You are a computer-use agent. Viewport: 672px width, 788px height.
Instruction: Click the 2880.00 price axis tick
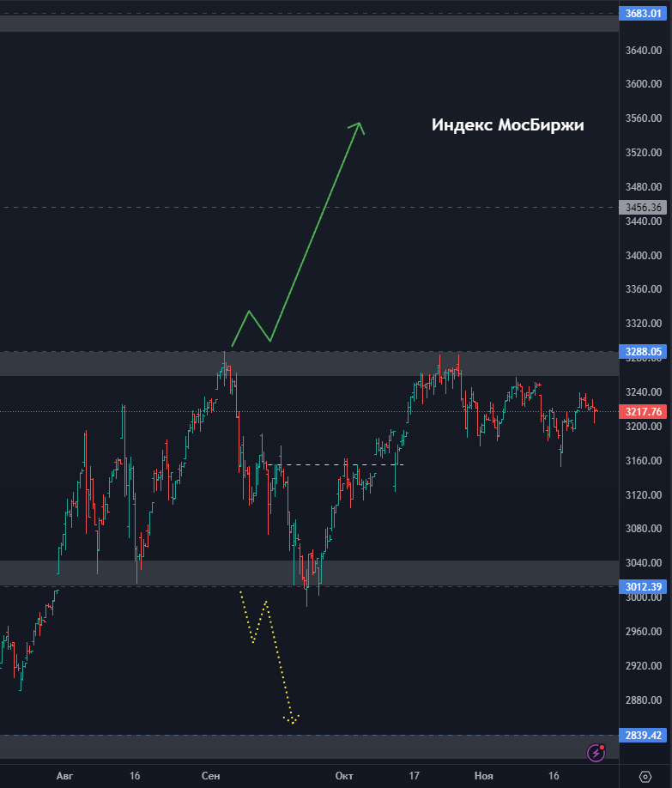644,700
